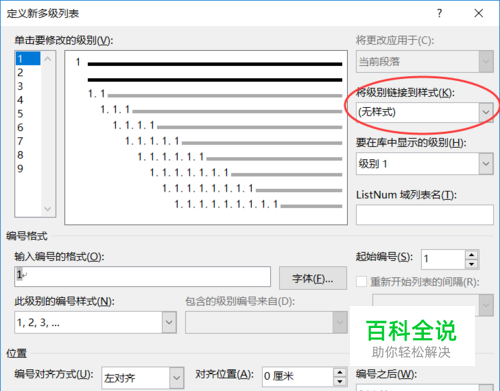Click the multilevel list preview pane

pos(206,138)
